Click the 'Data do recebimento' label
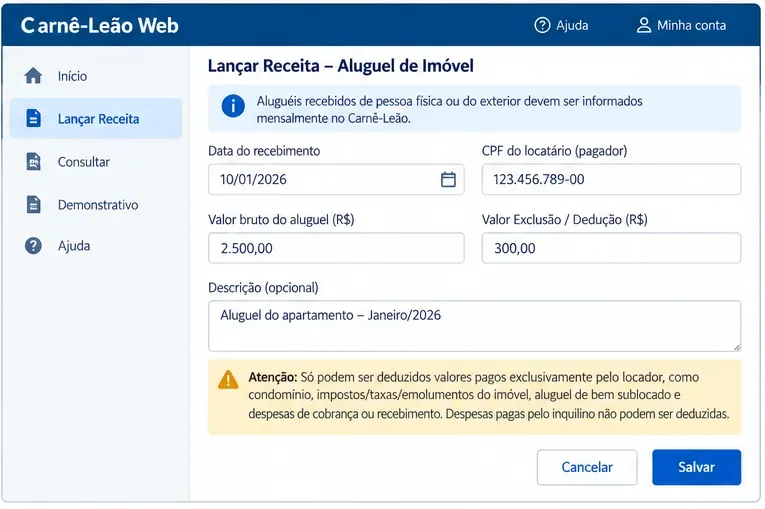Viewport: 765px width, 509px height. tap(264, 151)
